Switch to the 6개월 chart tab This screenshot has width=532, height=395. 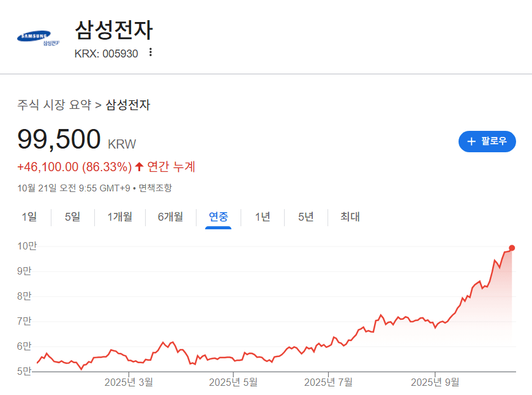pyautogui.click(x=170, y=216)
